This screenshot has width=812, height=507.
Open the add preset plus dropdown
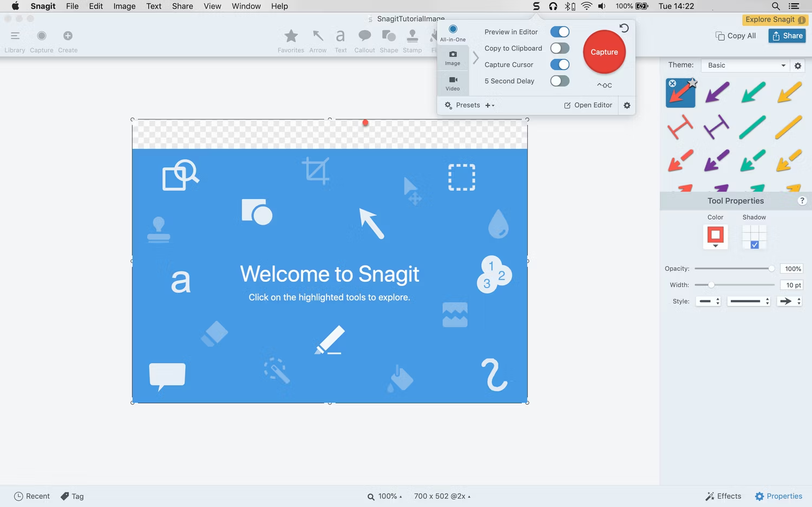click(x=490, y=105)
